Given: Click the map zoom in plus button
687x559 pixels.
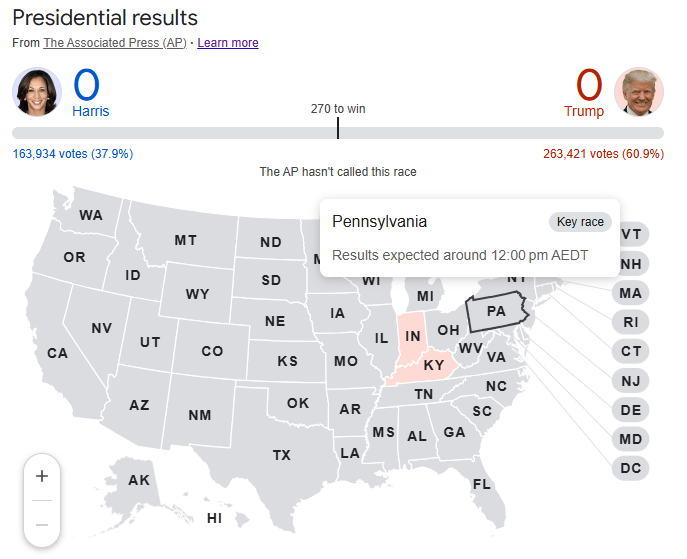Looking at the screenshot, I should click(x=42, y=476).
